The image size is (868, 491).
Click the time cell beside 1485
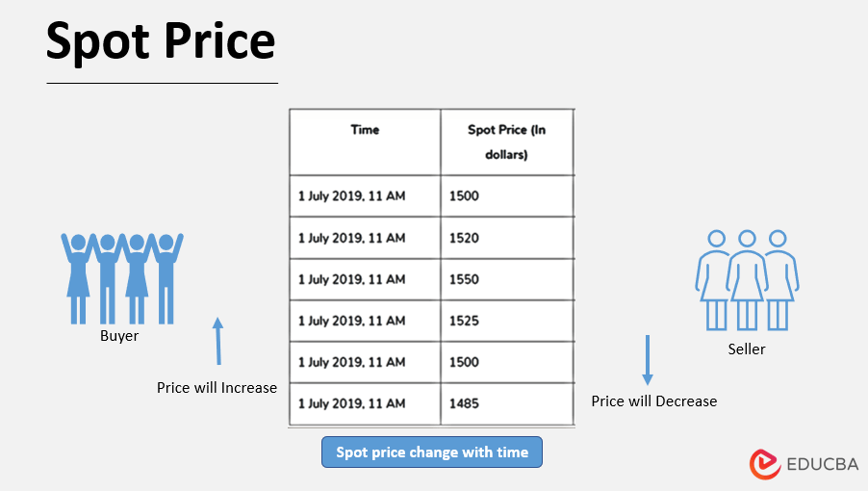pyautogui.click(x=352, y=403)
